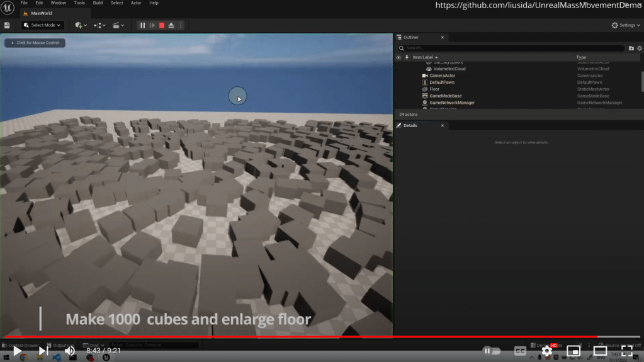The width and height of the screenshot is (644, 362).
Task: Click the Save icon in the toolbar
Action: pos(7,25)
